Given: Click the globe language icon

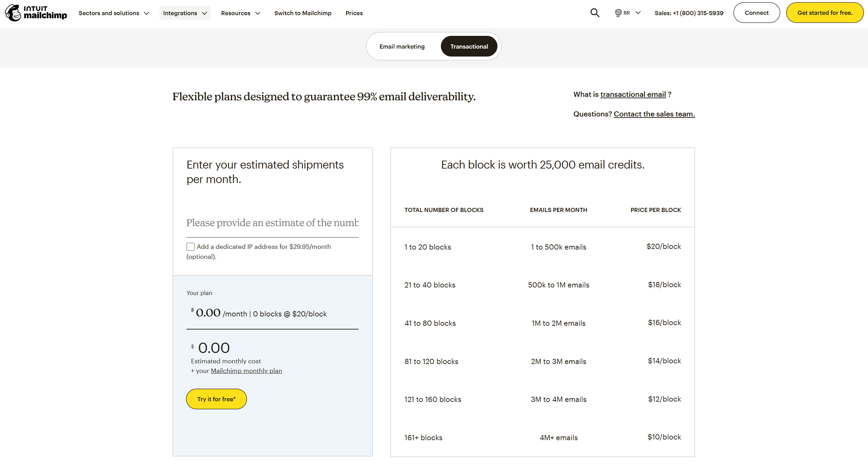Looking at the screenshot, I should 618,13.
